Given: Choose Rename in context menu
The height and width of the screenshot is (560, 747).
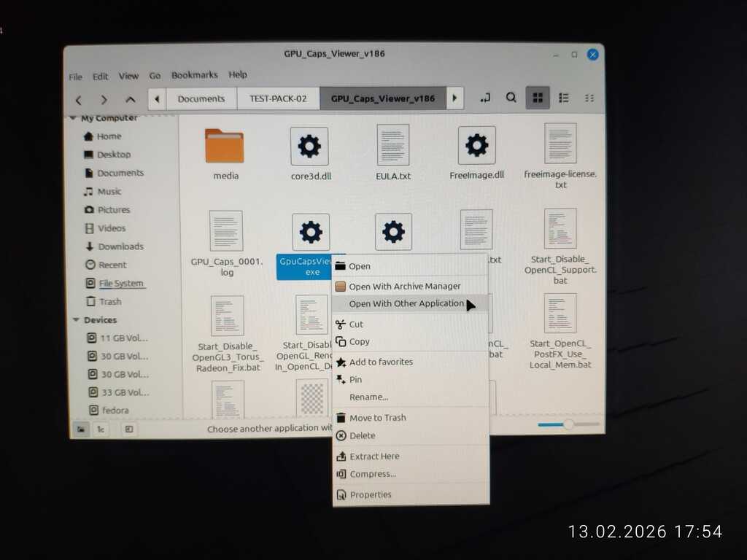Looking at the screenshot, I should coord(411,397).
